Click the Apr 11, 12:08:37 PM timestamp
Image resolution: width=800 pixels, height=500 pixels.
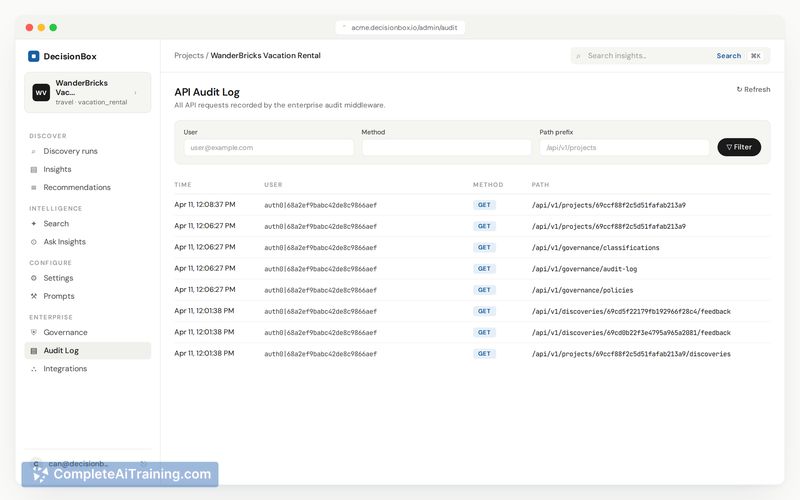(x=205, y=205)
